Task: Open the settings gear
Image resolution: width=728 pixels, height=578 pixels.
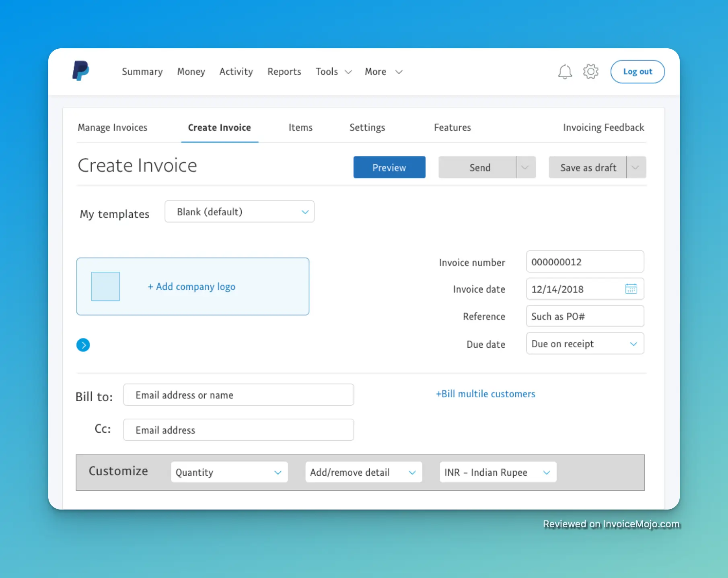Action: click(x=590, y=71)
